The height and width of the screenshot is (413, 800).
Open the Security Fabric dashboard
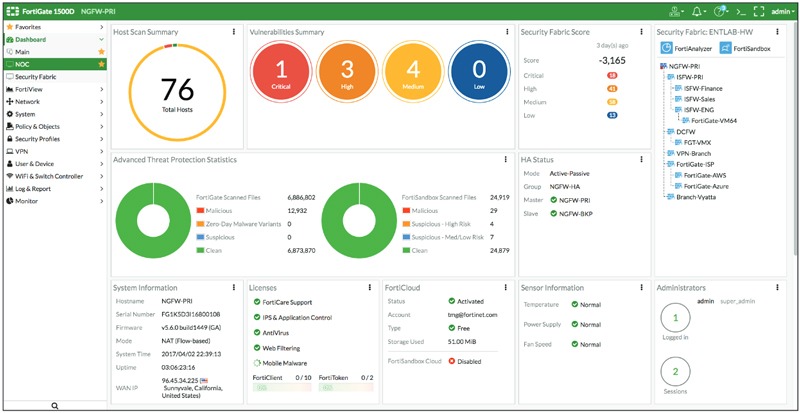(55, 77)
